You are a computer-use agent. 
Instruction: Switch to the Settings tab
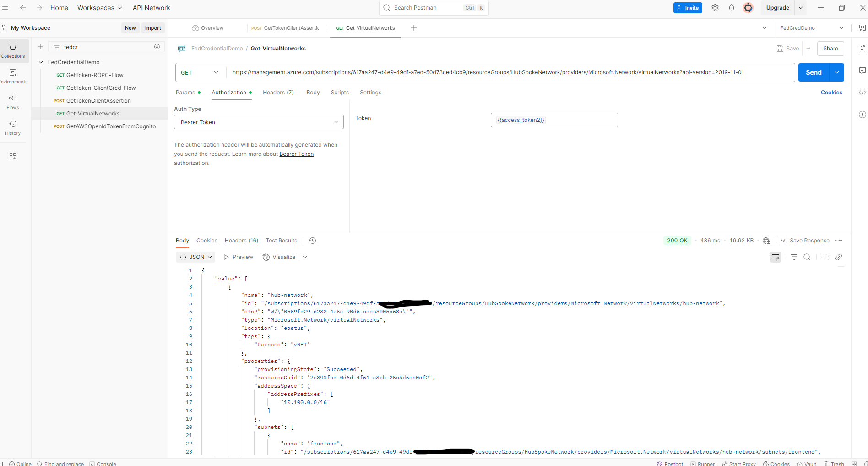pos(370,93)
